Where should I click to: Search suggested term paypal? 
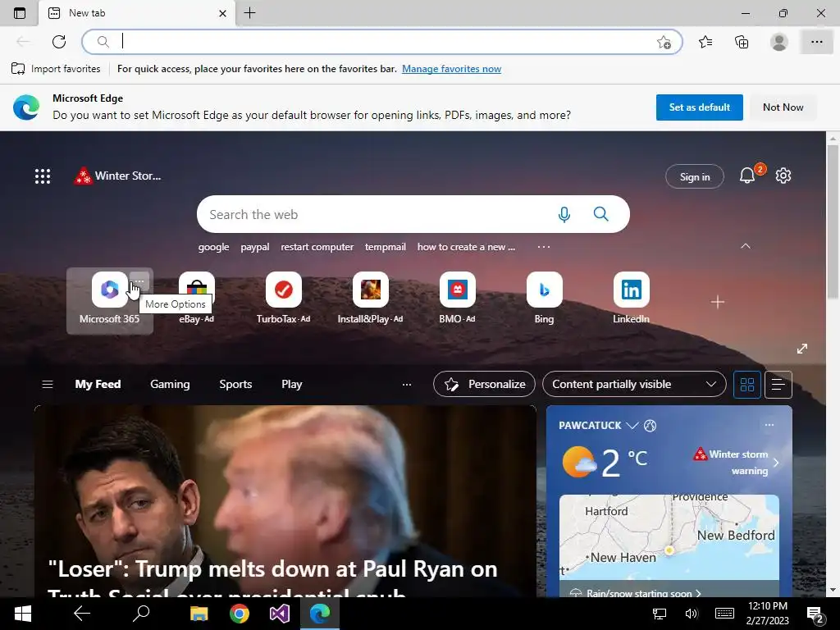[x=255, y=247]
